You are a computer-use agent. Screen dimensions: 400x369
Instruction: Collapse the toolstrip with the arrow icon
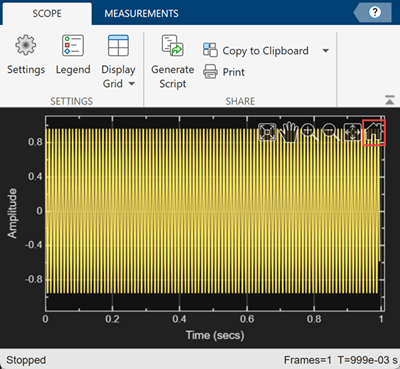pyautogui.click(x=389, y=100)
